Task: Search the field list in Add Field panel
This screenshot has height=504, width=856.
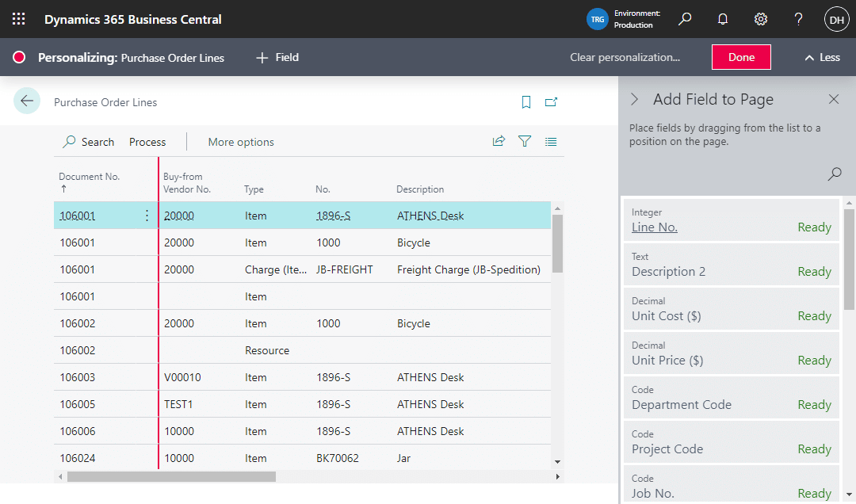Action: [x=835, y=174]
